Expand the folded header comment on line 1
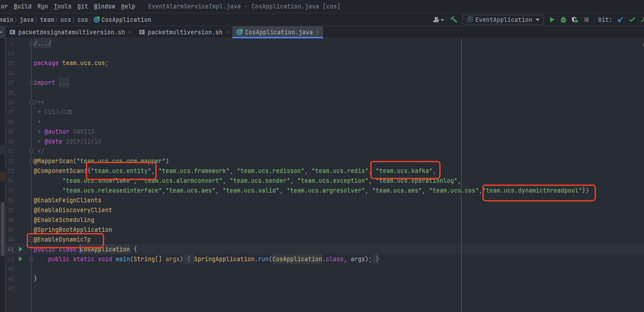 (43, 43)
